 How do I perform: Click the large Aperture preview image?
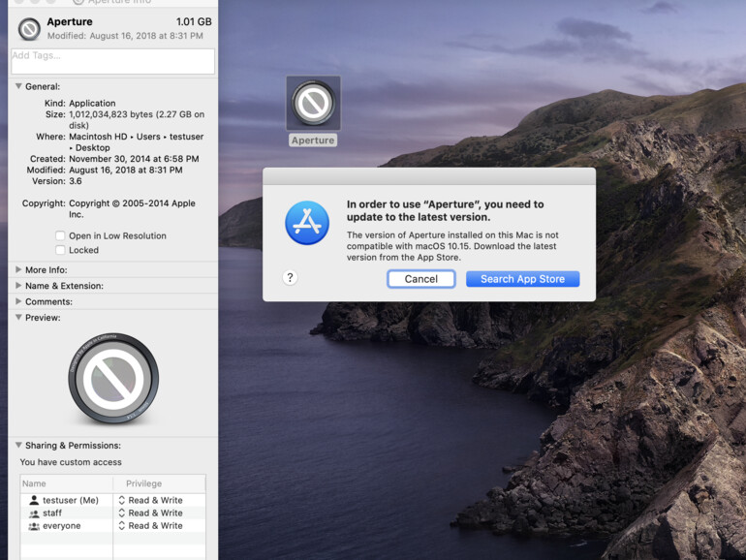tap(113, 379)
